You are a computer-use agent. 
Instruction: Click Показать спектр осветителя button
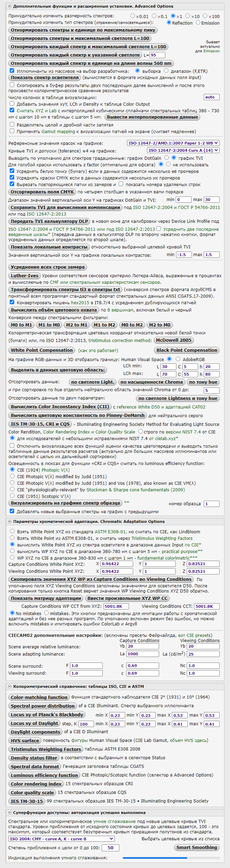pos(45,78)
